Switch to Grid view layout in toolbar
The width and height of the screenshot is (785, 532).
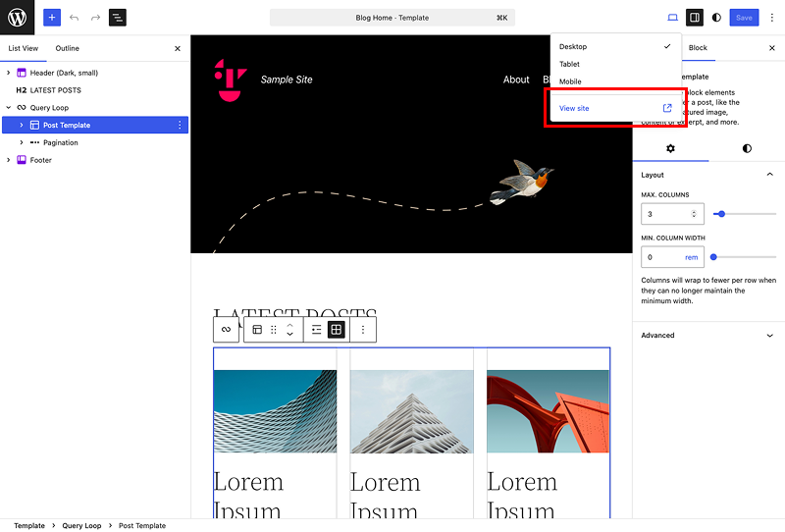337,329
